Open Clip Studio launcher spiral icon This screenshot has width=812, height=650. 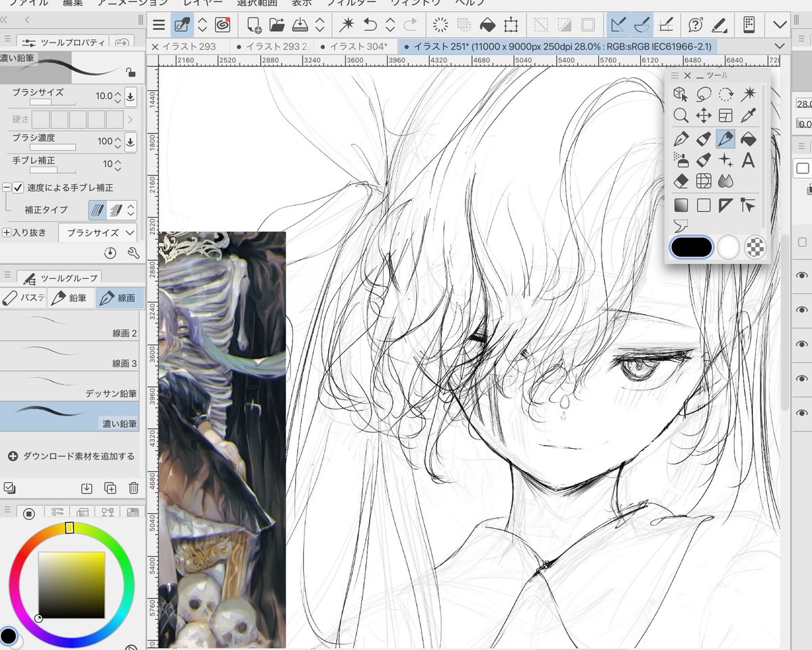(221, 25)
